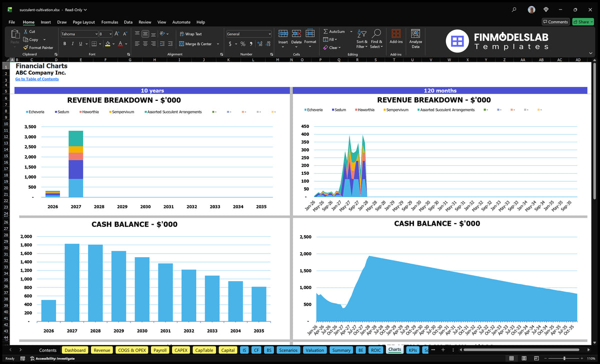Open the Fill dropdown
Screen dimensions: 600x364
coord(330,39)
